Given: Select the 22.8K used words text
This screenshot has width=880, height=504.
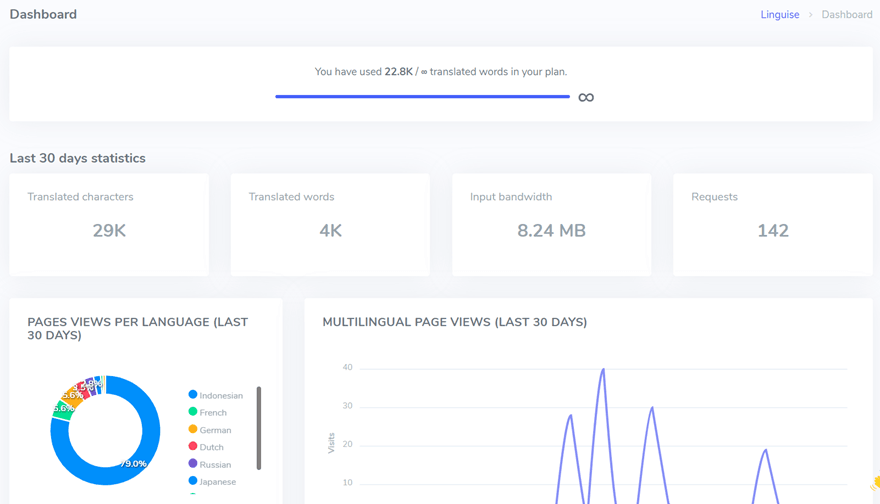Looking at the screenshot, I should [x=398, y=72].
